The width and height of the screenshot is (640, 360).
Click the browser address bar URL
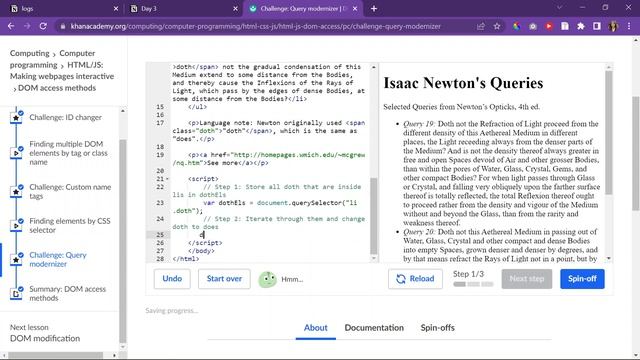[x=256, y=26]
